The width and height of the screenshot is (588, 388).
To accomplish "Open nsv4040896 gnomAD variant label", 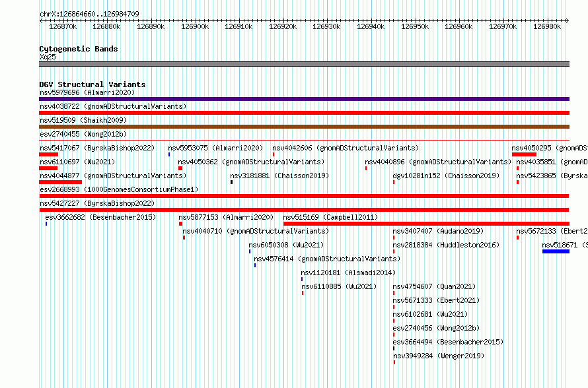I will pos(438,162).
